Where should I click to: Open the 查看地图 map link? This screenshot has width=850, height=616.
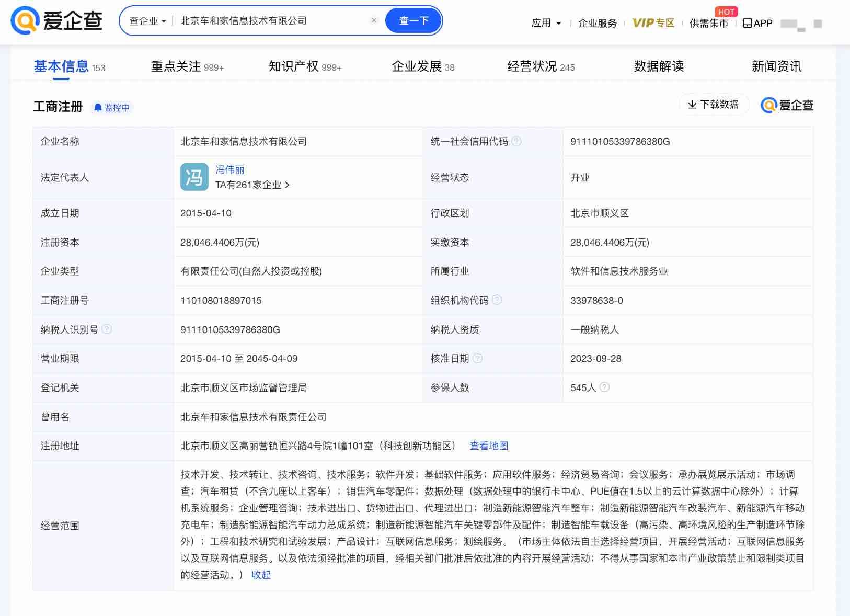click(489, 446)
